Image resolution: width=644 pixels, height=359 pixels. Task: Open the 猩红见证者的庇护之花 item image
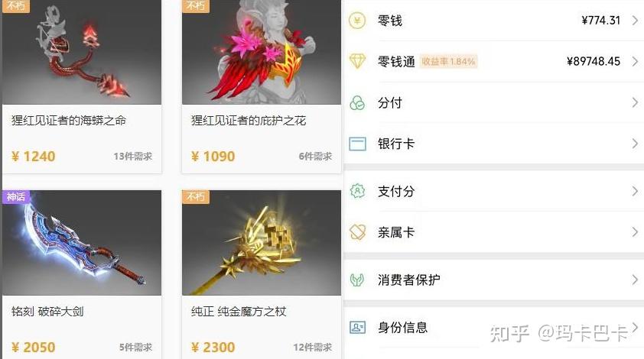click(x=262, y=52)
